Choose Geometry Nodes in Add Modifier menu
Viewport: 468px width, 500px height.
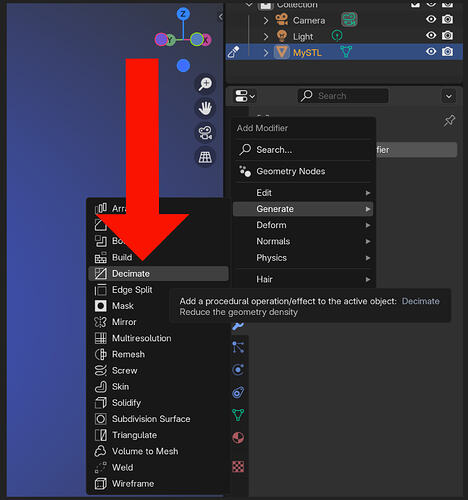click(303, 171)
